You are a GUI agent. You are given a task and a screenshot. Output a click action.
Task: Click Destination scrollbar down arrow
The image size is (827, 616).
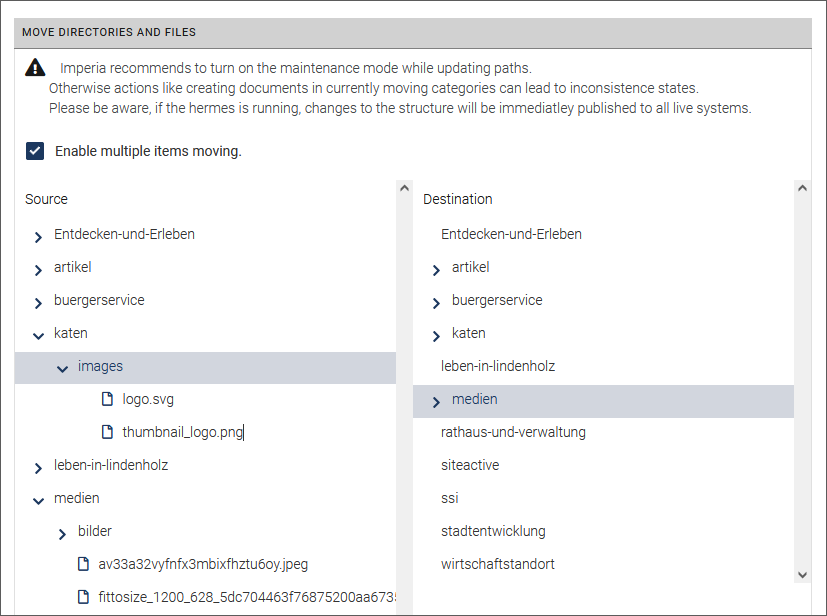[802, 574]
